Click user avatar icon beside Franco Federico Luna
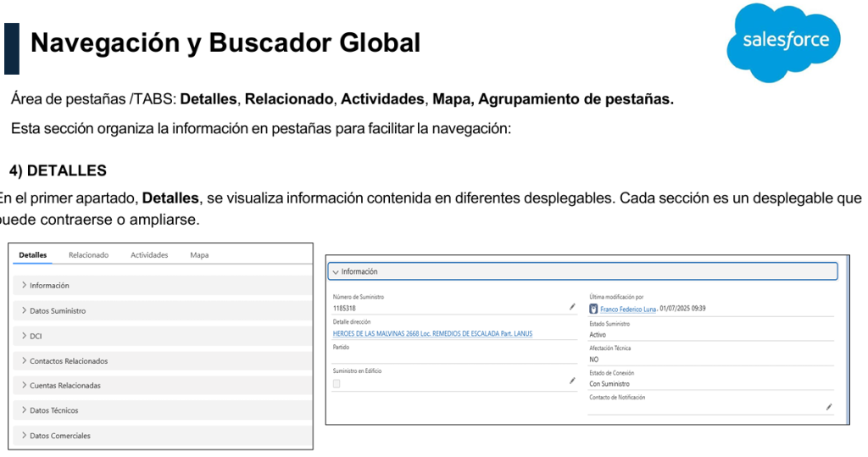 (x=593, y=309)
